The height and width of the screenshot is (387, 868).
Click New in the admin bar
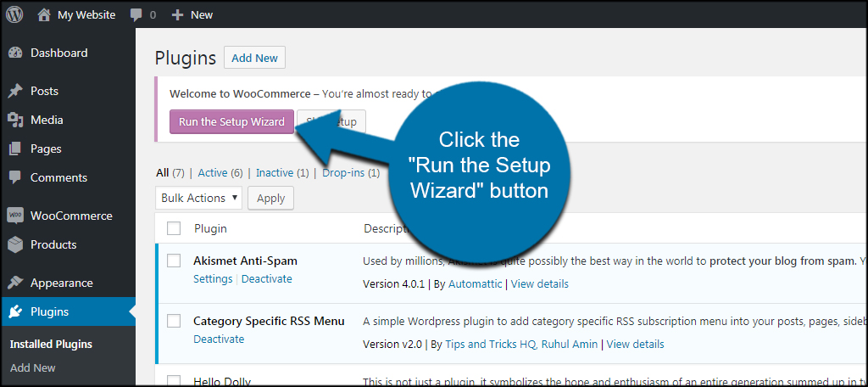(x=202, y=15)
